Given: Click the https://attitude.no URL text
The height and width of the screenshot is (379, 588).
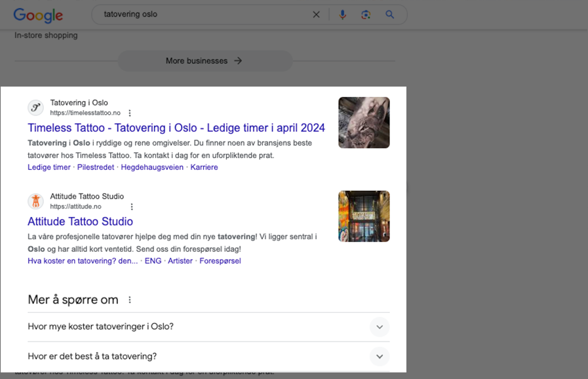Looking at the screenshot, I should tap(76, 207).
